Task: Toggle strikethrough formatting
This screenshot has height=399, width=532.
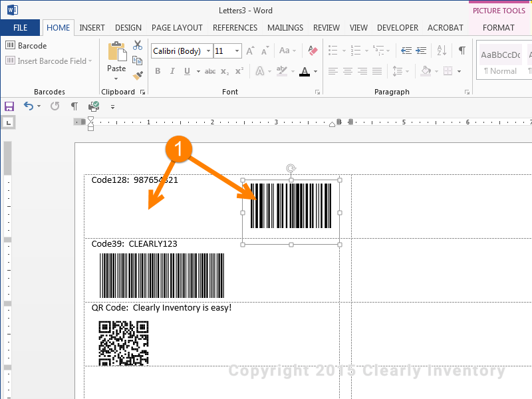Action: (210, 71)
